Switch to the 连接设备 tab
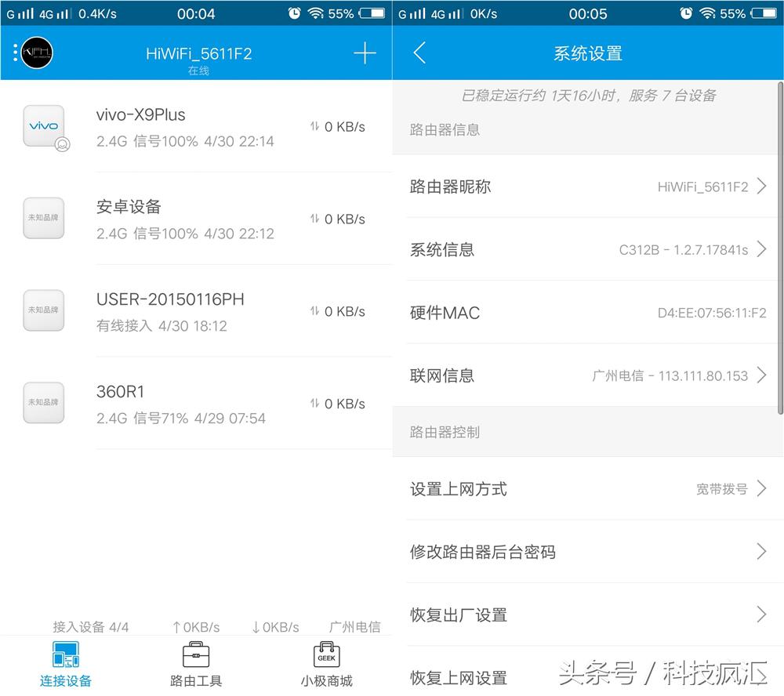 (66, 662)
